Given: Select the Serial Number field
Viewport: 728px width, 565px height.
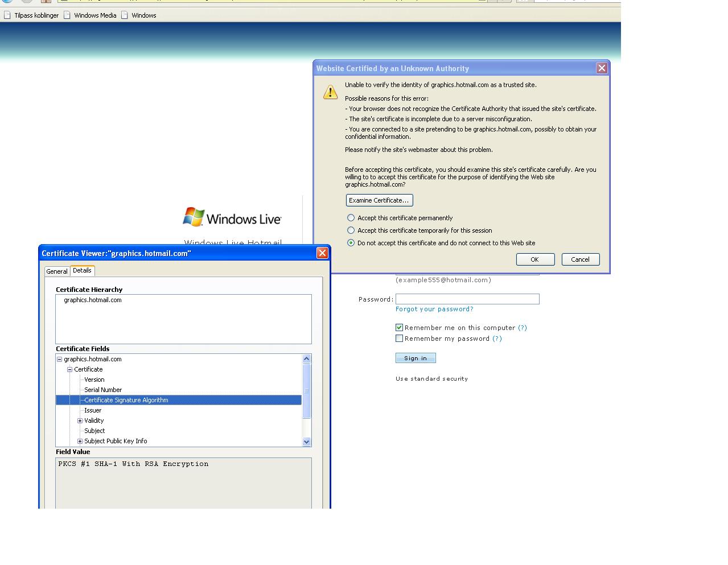Looking at the screenshot, I should tap(103, 390).
